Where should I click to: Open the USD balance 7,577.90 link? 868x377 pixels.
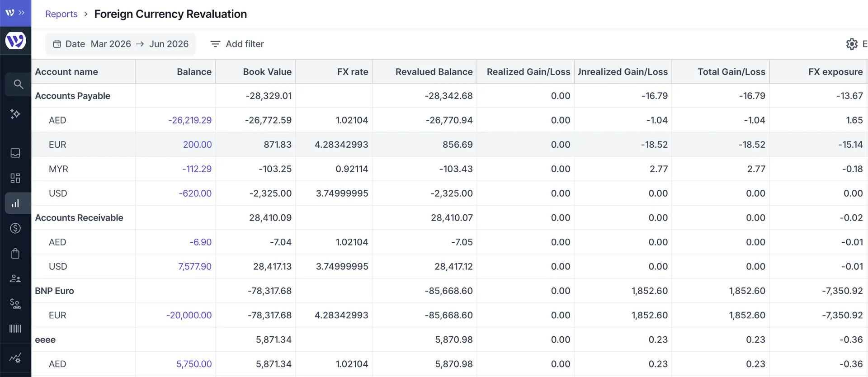coord(195,267)
